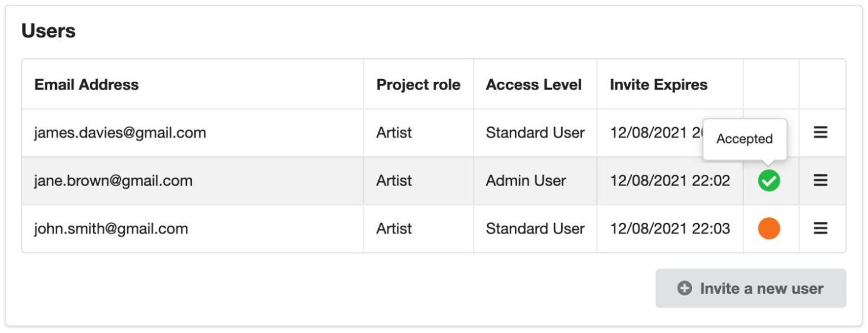This screenshot has width=868, height=333.
Task: Select the james.davies@gmail.com email address
Action: click(x=120, y=133)
